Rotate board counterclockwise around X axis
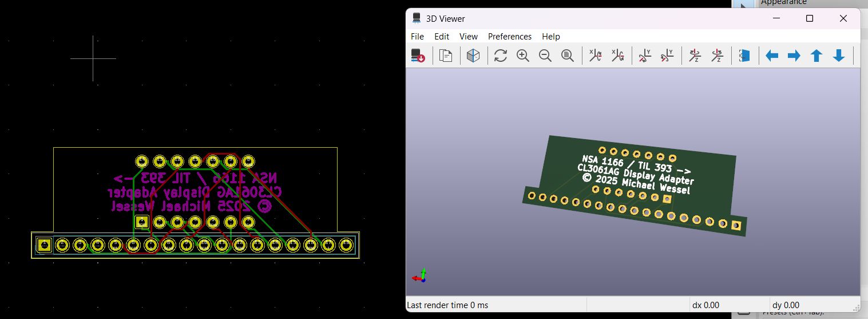The image size is (868, 319). tap(617, 56)
